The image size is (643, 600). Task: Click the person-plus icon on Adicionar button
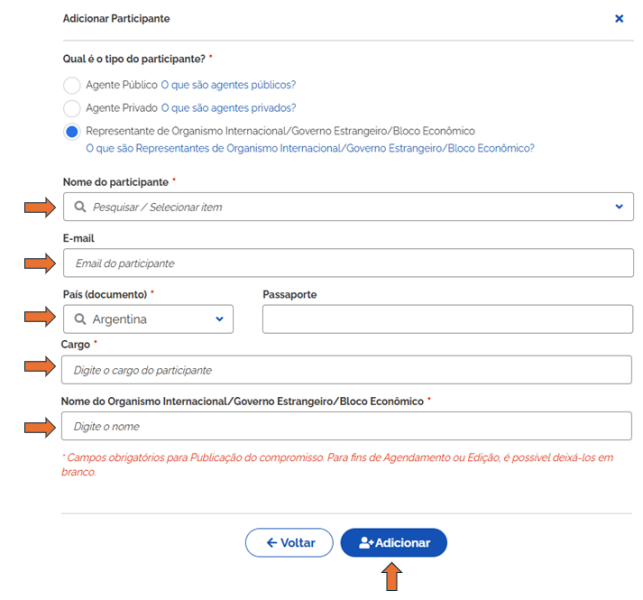point(366,543)
